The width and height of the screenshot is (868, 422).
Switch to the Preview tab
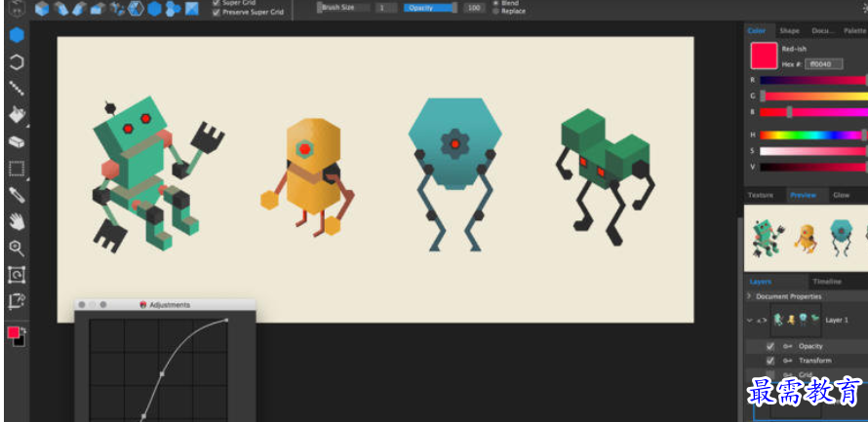coord(804,195)
